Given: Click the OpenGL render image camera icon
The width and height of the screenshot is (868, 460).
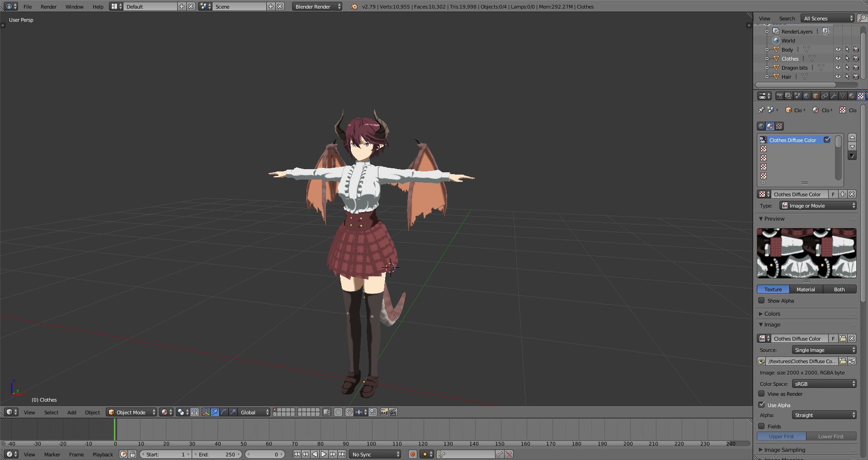Looking at the screenshot, I should click(384, 412).
